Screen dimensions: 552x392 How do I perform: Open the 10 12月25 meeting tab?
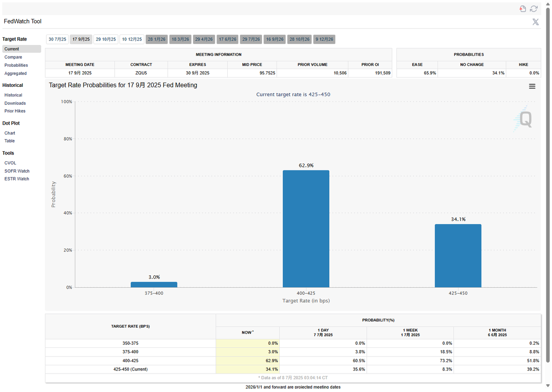pos(132,40)
